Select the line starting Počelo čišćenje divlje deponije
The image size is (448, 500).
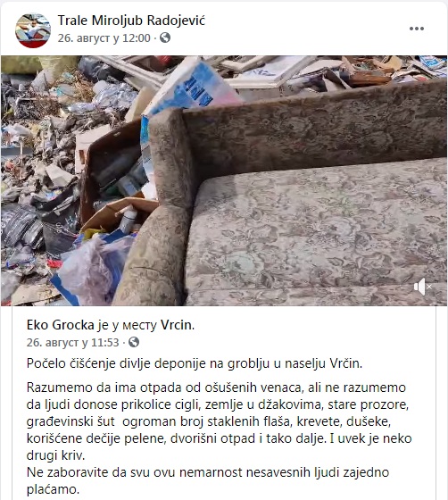(195, 363)
